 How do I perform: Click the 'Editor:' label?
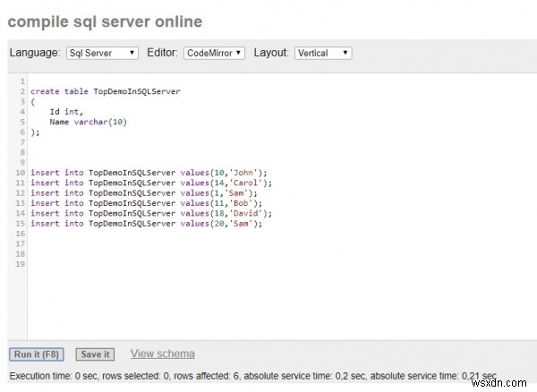click(162, 53)
